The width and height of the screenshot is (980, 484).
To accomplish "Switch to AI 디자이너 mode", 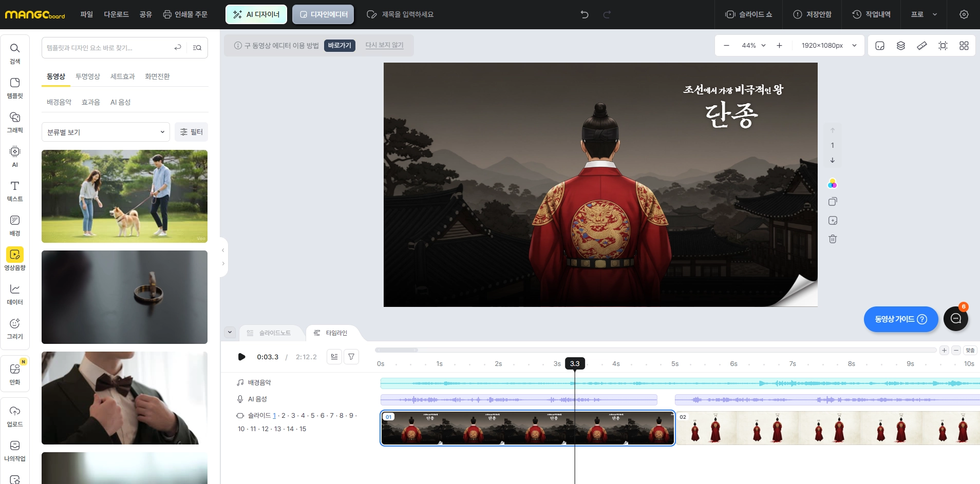I will (x=256, y=14).
